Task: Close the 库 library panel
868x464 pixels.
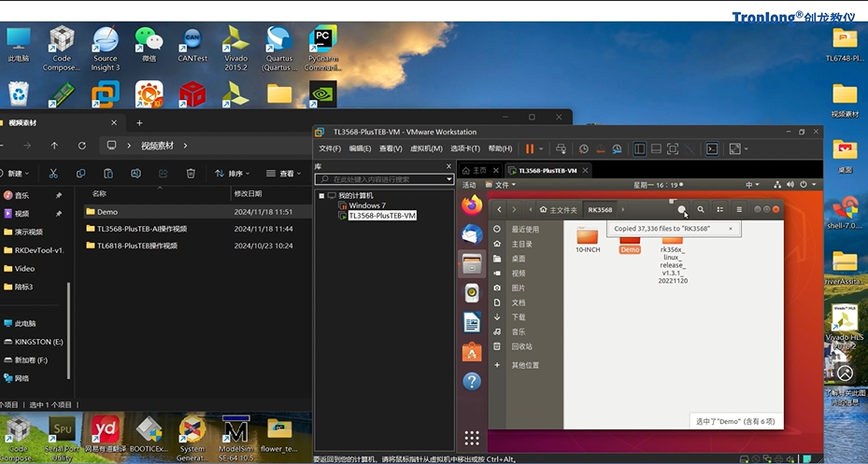Action: pyautogui.click(x=448, y=166)
